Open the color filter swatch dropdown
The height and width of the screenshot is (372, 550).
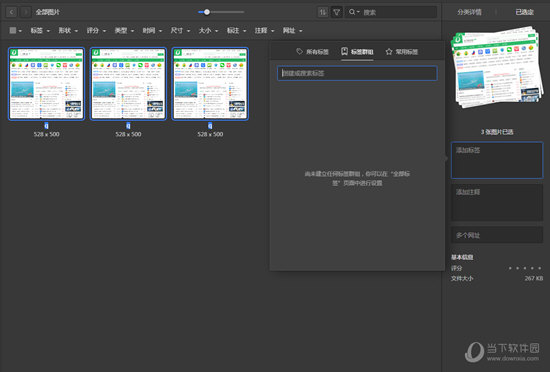coord(15,31)
